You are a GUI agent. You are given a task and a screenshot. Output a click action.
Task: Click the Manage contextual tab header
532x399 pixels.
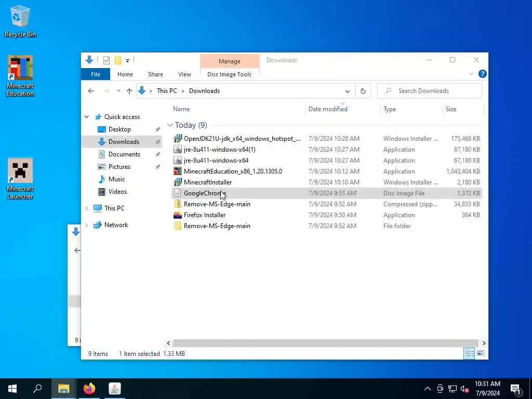pyautogui.click(x=230, y=61)
